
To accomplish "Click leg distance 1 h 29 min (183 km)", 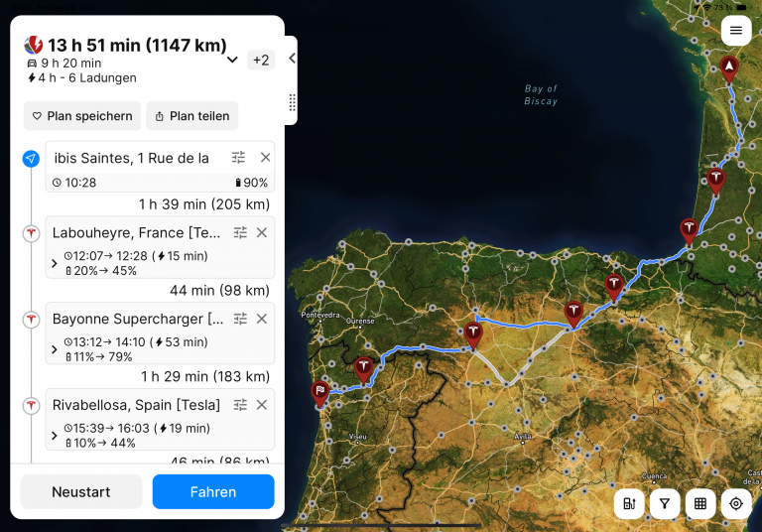I will pyautogui.click(x=205, y=377).
